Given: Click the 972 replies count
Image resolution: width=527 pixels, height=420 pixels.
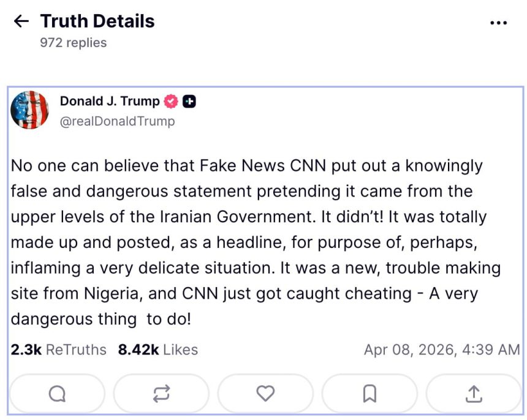Looking at the screenshot, I should pos(74,43).
